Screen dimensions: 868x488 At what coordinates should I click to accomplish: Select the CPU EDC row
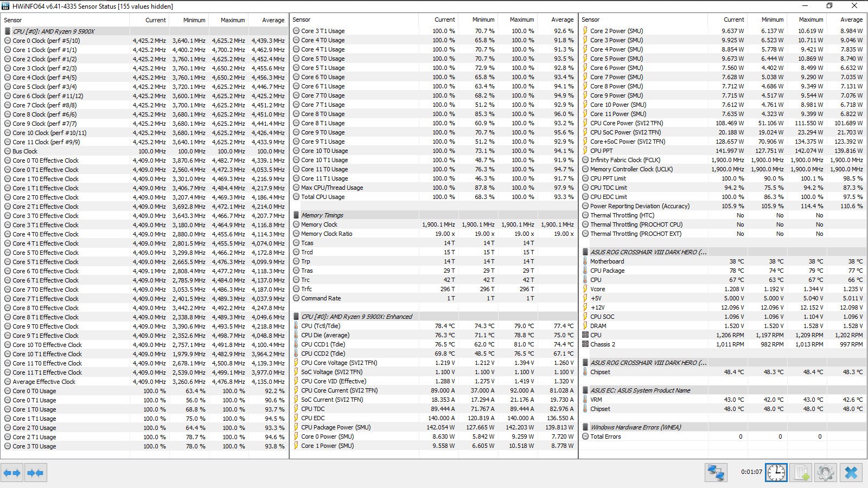tap(433, 418)
